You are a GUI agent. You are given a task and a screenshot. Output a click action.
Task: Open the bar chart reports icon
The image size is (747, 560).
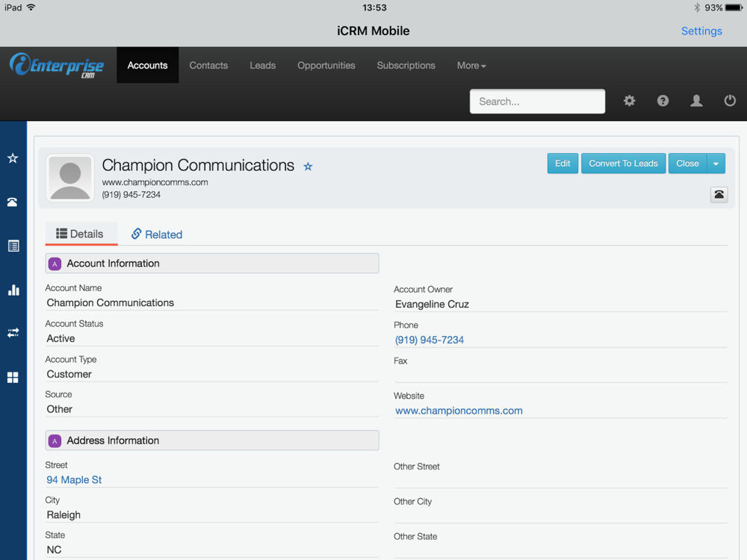click(13, 290)
